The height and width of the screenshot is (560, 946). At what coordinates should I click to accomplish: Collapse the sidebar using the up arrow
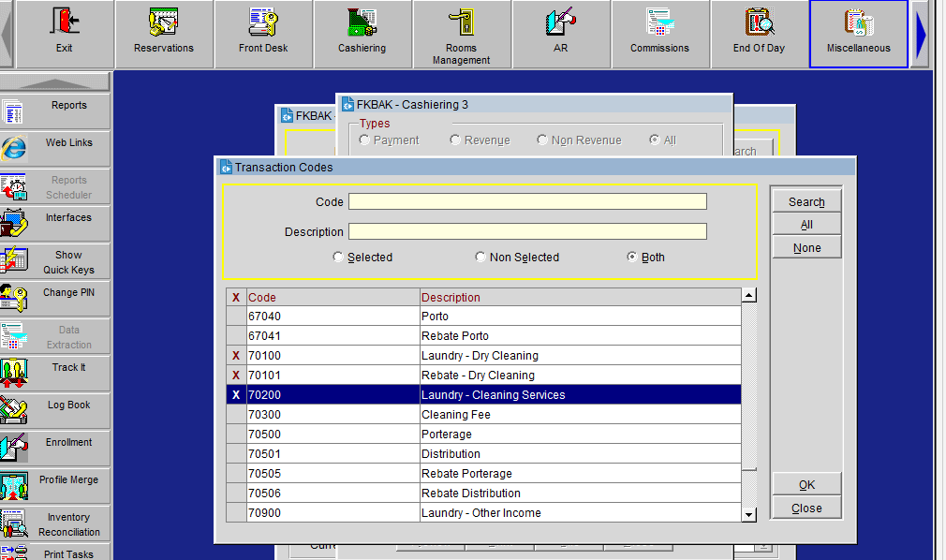tap(55, 83)
